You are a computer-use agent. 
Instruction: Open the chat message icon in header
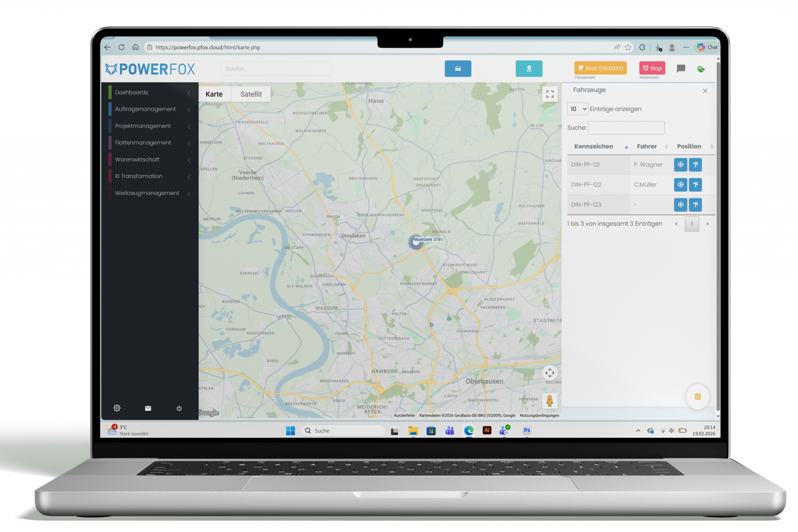coord(680,69)
